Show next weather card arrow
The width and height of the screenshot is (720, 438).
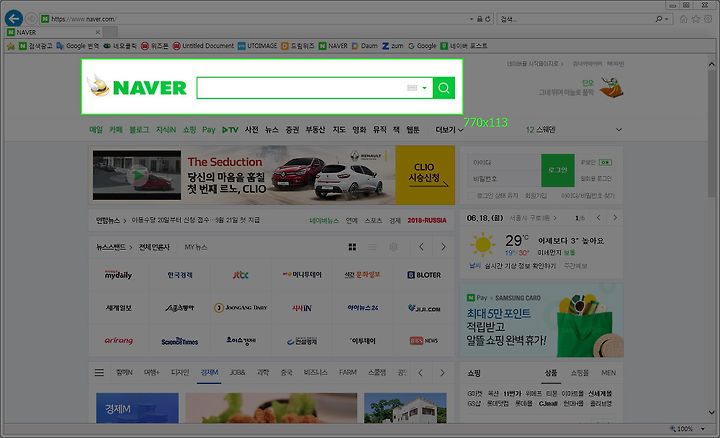pyautogui.click(x=615, y=218)
